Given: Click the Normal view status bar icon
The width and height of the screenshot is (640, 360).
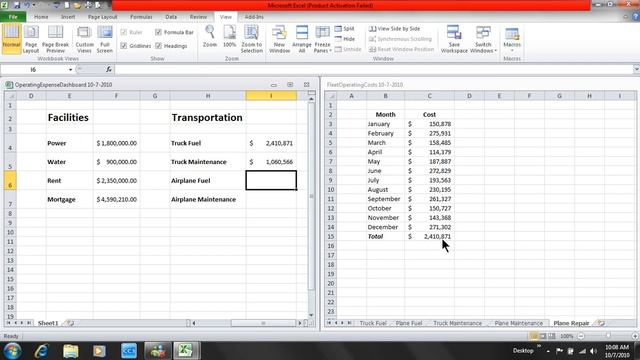Looking at the screenshot, I should tap(533, 336).
